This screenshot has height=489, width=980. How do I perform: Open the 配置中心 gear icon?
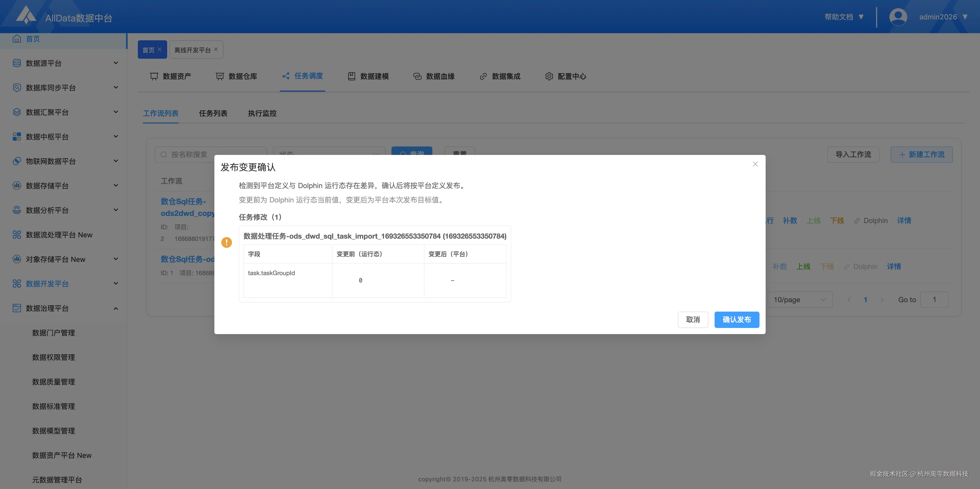point(549,76)
